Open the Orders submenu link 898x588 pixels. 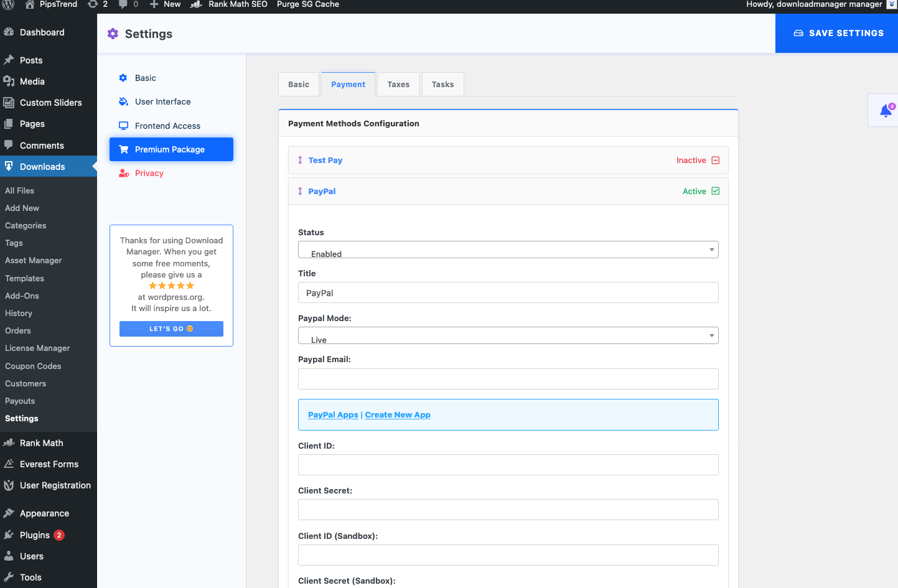tap(18, 330)
